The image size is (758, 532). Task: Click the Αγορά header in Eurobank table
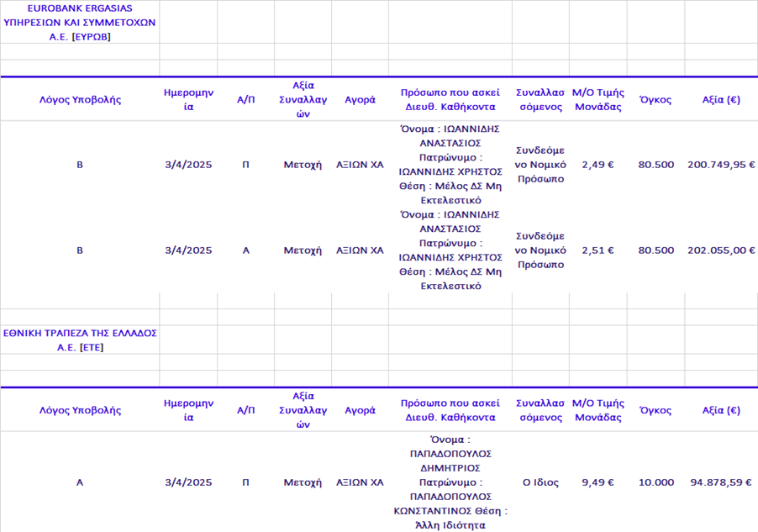[361, 100]
